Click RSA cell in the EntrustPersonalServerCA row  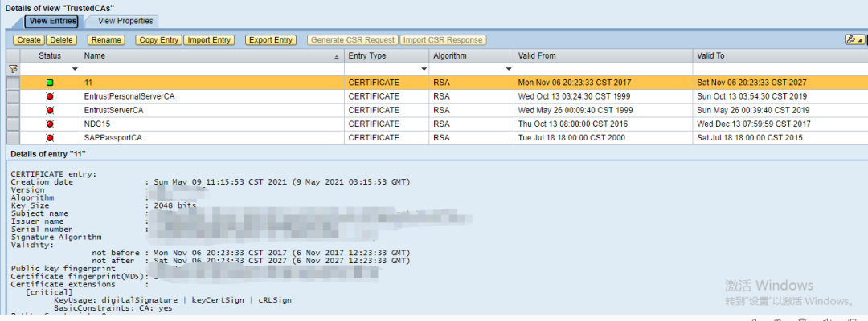point(472,96)
